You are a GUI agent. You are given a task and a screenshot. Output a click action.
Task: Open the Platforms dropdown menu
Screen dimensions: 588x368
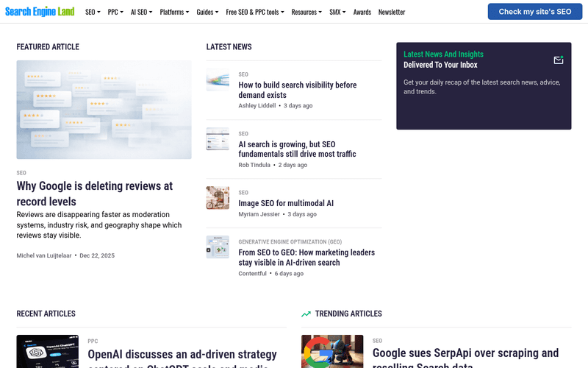coord(174,12)
